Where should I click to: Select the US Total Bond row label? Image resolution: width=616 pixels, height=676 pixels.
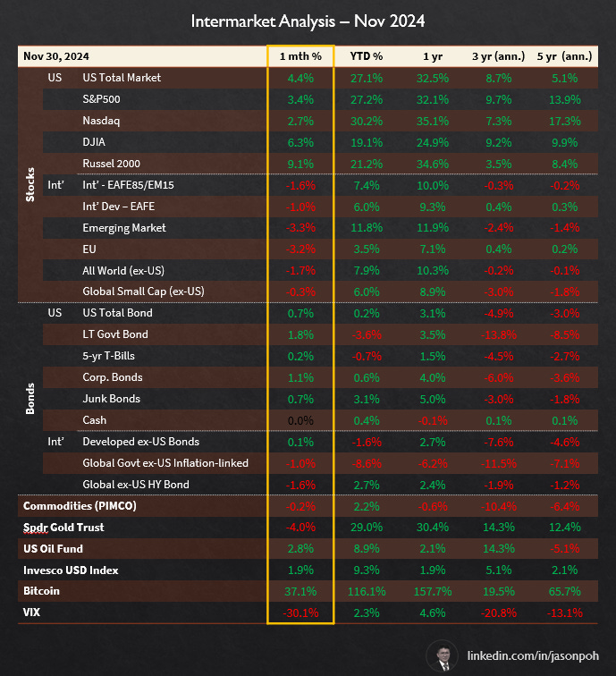117,313
